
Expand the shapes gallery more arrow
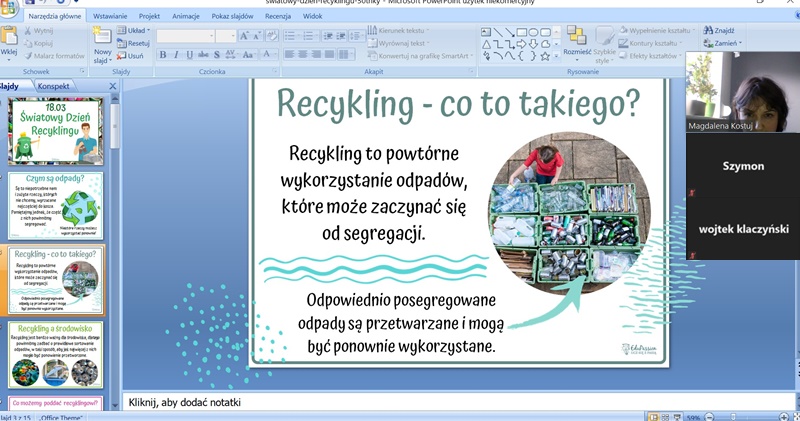(557, 57)
